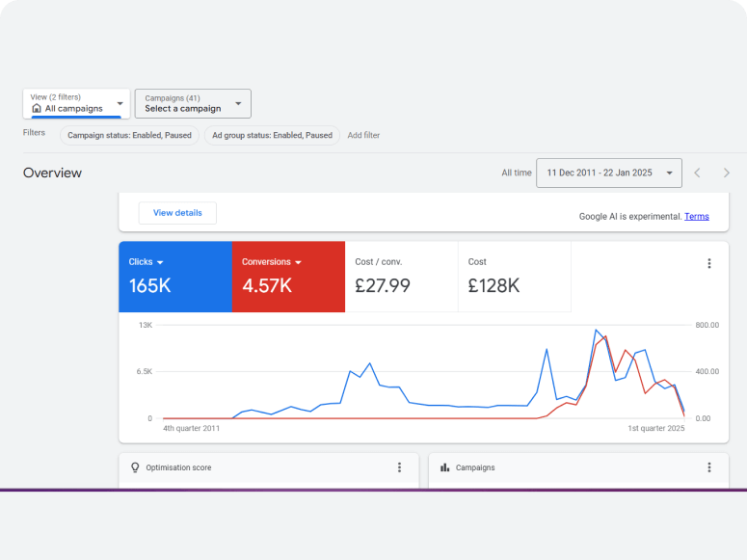Go to the previous date range arrow
This screenshot has height=560, width=747.
[697, 173]
